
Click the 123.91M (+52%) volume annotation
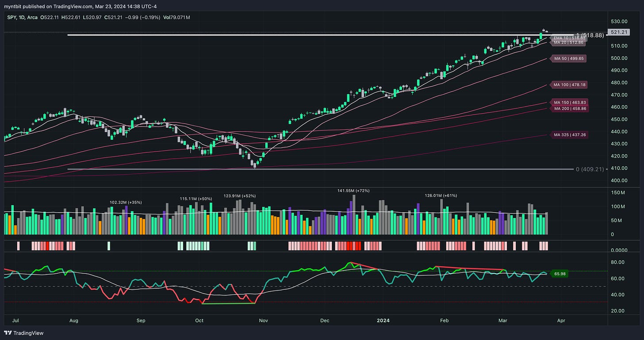coord(240,195)
